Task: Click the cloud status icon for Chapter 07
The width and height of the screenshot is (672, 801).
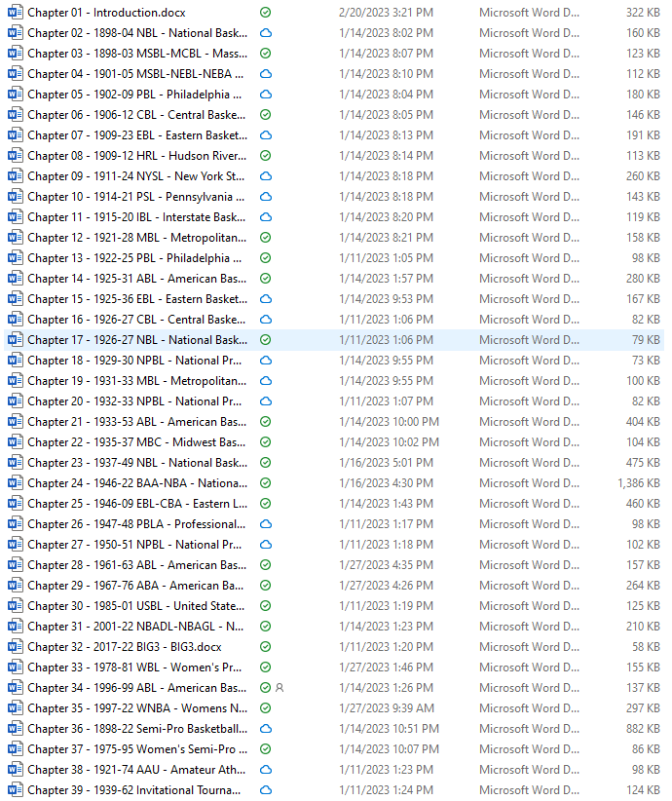Action: point(266,135)
